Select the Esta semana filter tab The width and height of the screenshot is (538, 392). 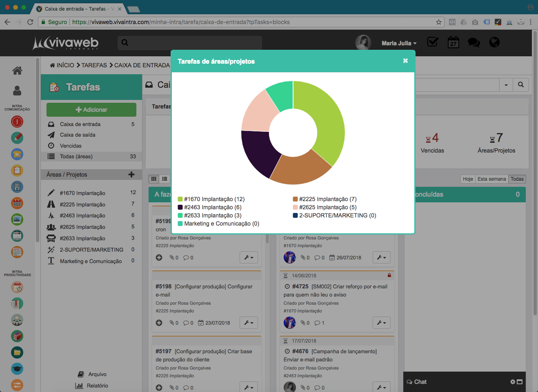[x=491, y=179]
